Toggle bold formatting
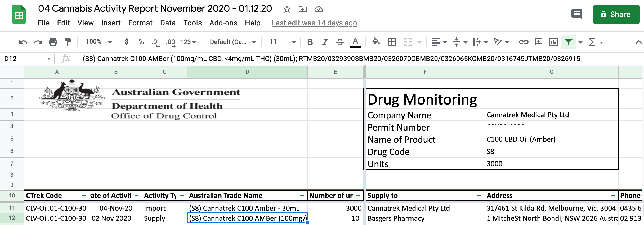 [310, 42]
